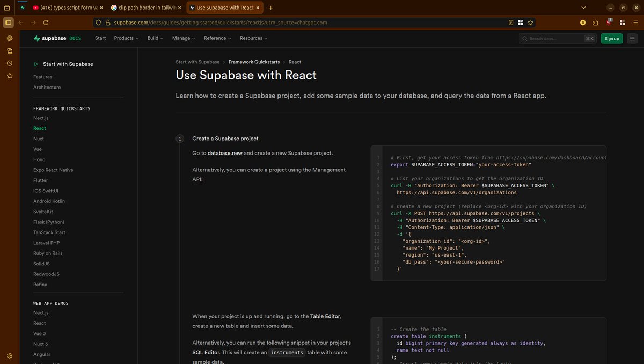Switch to the clip path border Google tab
Image resolution: width=644 pixels, height=364 pixels.
click(146, 8)
